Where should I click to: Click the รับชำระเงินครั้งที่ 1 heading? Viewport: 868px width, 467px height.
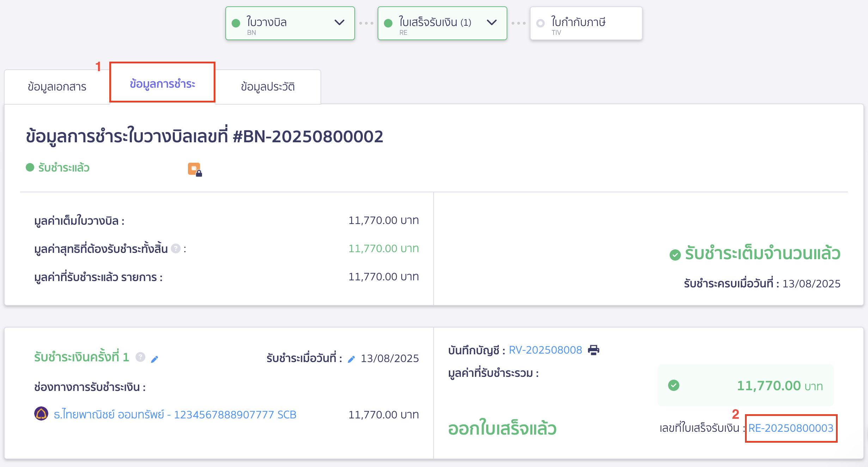click(82, 357)
